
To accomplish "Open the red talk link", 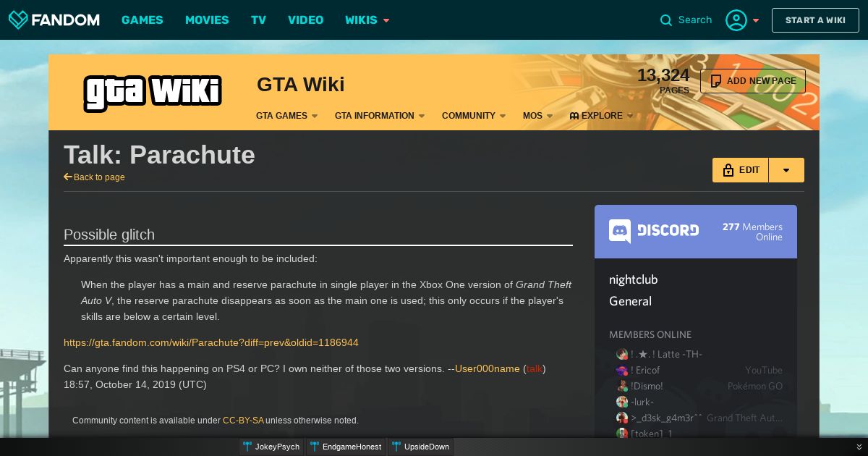I will (535, 368).
